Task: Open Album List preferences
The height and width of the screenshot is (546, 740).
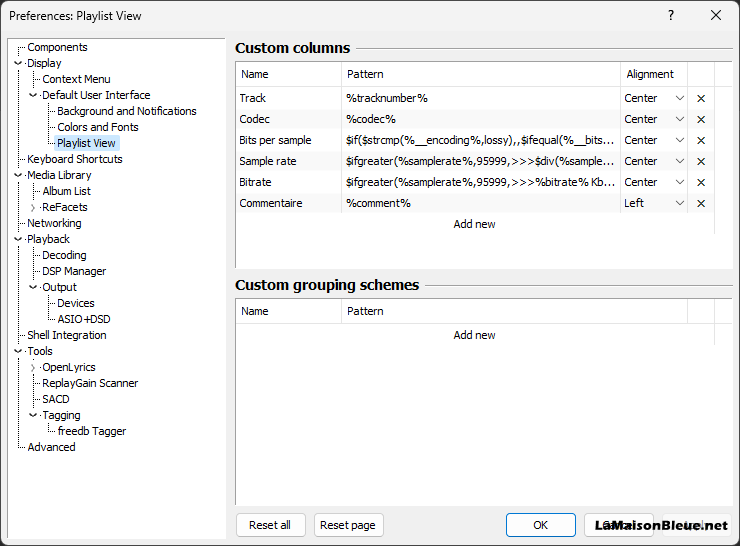Action: pyautogui.click(x=67, y=191)
